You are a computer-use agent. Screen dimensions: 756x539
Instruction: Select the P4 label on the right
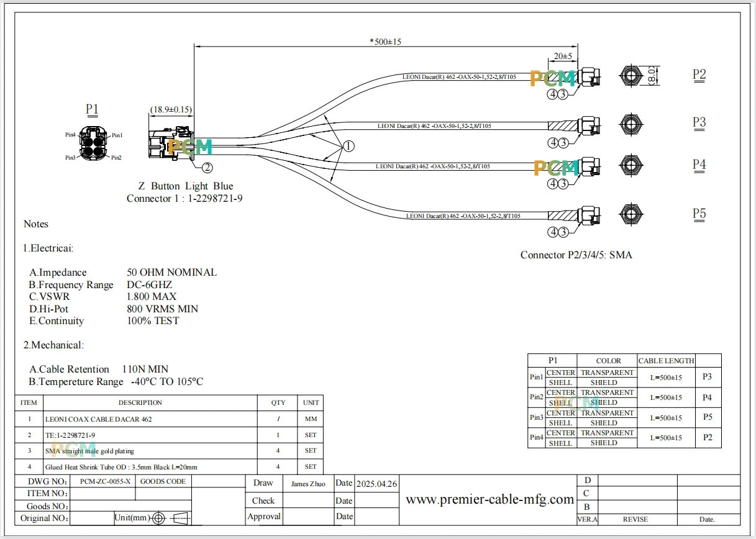[x=699, y=165]
